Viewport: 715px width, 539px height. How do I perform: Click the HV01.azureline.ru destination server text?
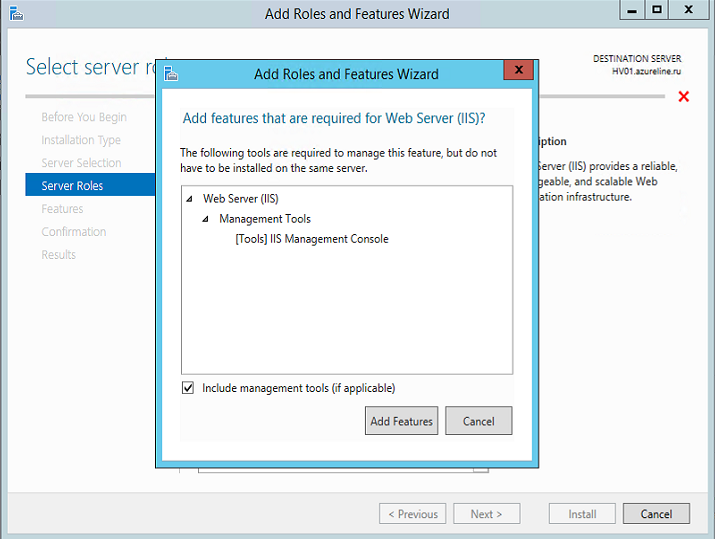pyautogui.click(x=646, y=71)
